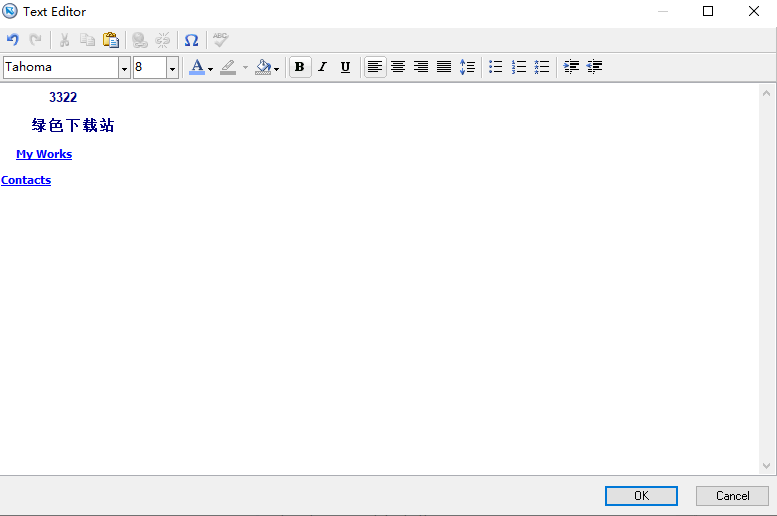Open line spacing options

(467, 67)
